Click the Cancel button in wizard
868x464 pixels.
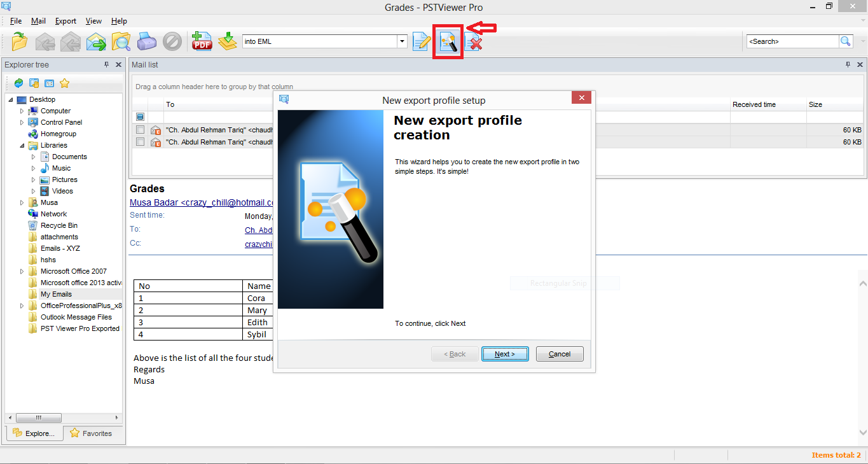560,354
